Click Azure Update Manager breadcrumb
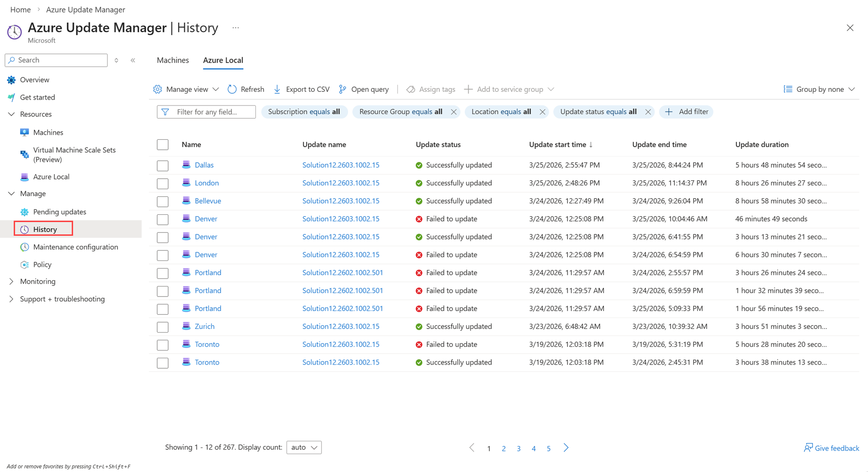868x472 pixels. click(x=85, y=10)
